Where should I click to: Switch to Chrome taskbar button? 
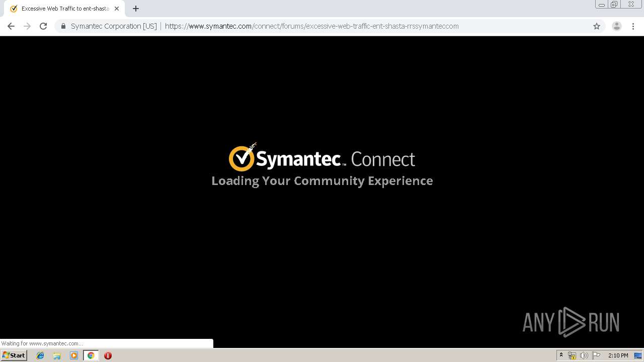click(x=91, y=355)
